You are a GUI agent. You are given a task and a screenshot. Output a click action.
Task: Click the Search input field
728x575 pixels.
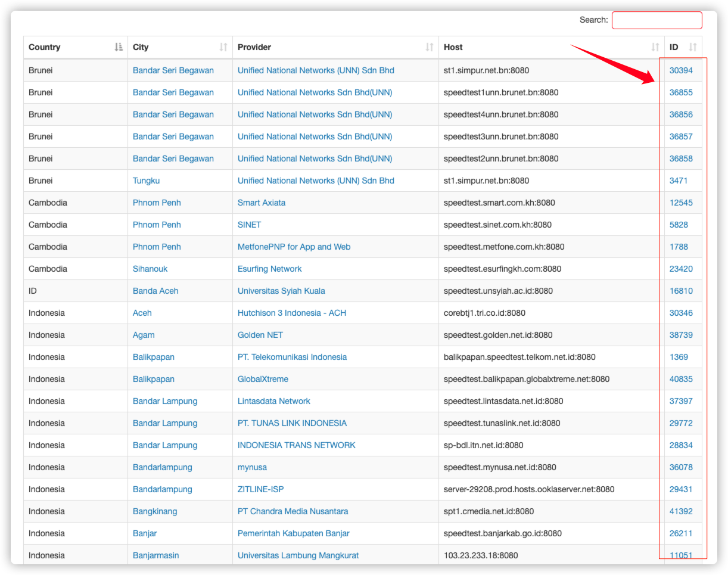click(x=657, y=20)
